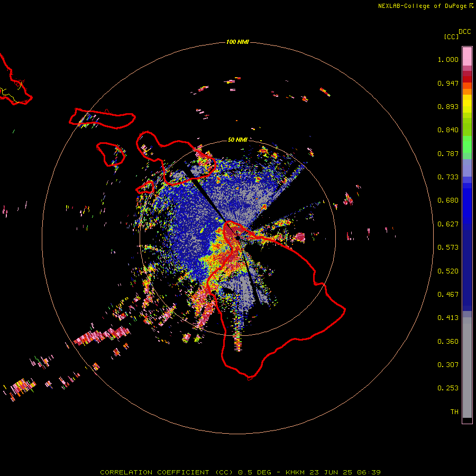Click the KHKM station identifier in caption
Viewport: 476px width, 476px height.
click(295, 472)
